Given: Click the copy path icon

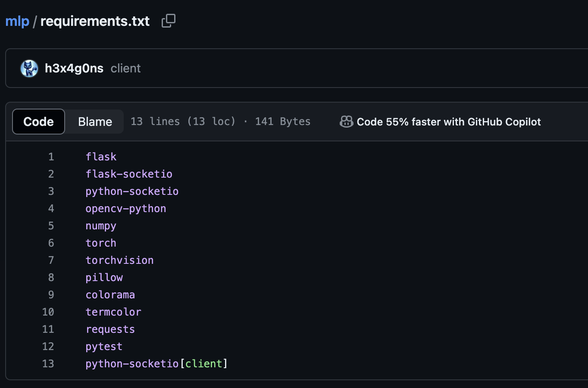Looking at the screenshot, I should [168, 21].
